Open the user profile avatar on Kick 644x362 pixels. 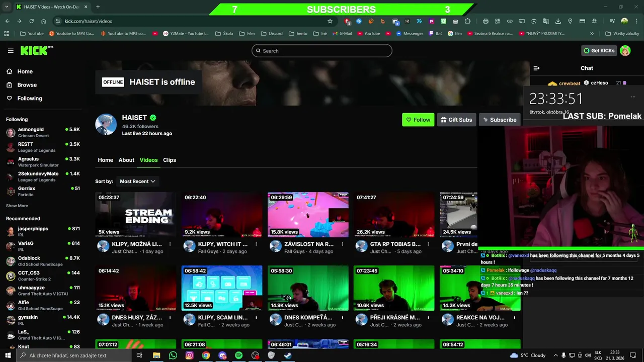pyautogui.click(x=625, y=51)
